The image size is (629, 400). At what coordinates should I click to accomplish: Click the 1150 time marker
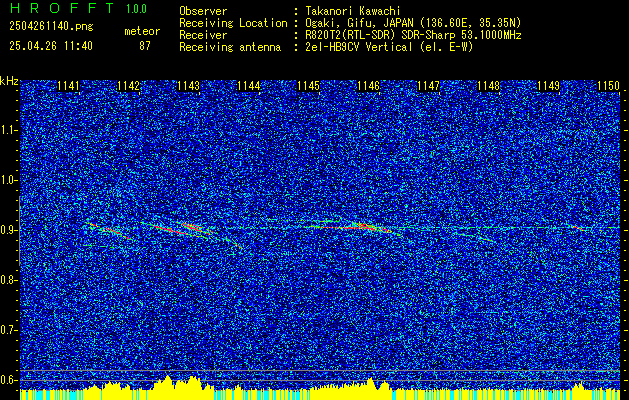pyautogui.click(x=609, y=86)
